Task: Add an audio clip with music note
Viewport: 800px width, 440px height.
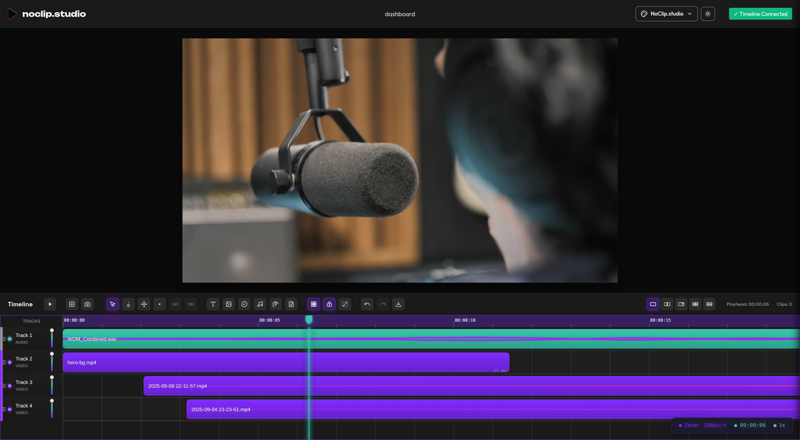Action: pyautogui.click(x=260, y=304)
